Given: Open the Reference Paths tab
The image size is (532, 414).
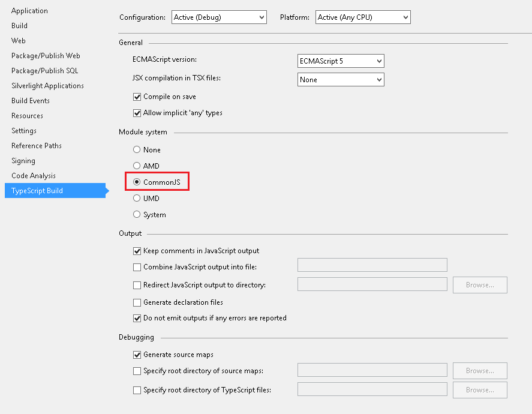Looking at the screenshot, I should [37, 146].
